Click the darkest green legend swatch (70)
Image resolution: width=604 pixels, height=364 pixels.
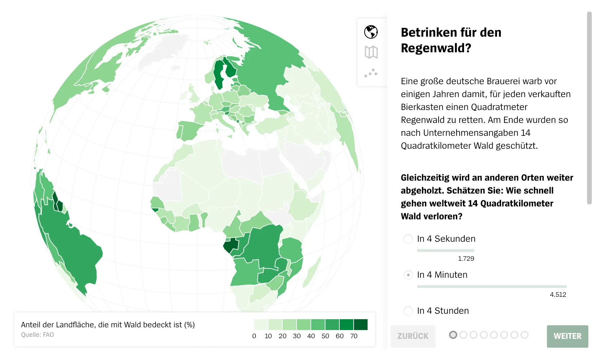click(x=361, y=324)
